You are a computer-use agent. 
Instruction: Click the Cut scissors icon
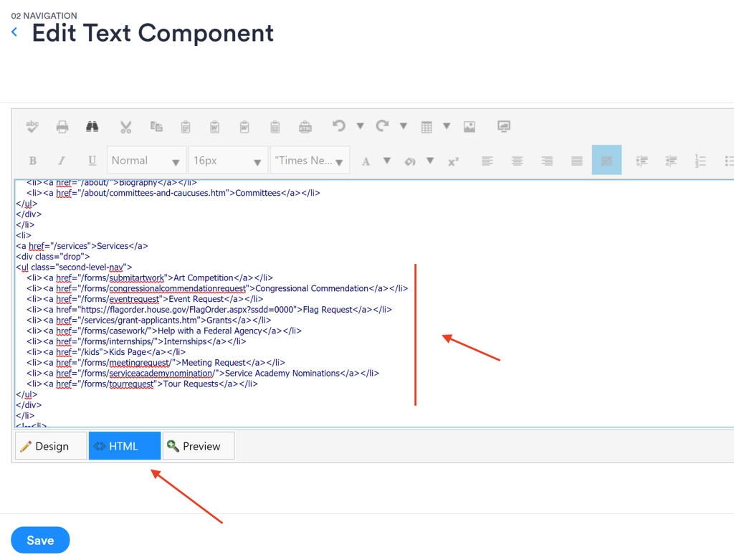click(126, 127)
